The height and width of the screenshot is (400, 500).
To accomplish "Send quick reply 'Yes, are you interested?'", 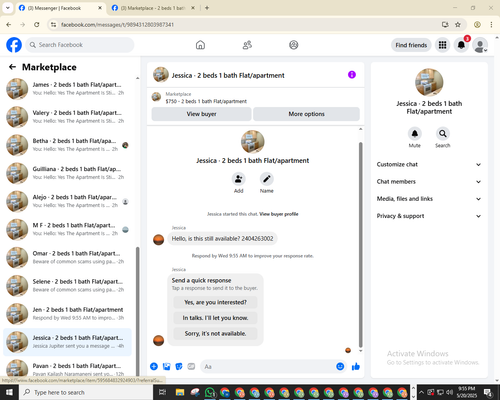I will [x=215, y=302].
